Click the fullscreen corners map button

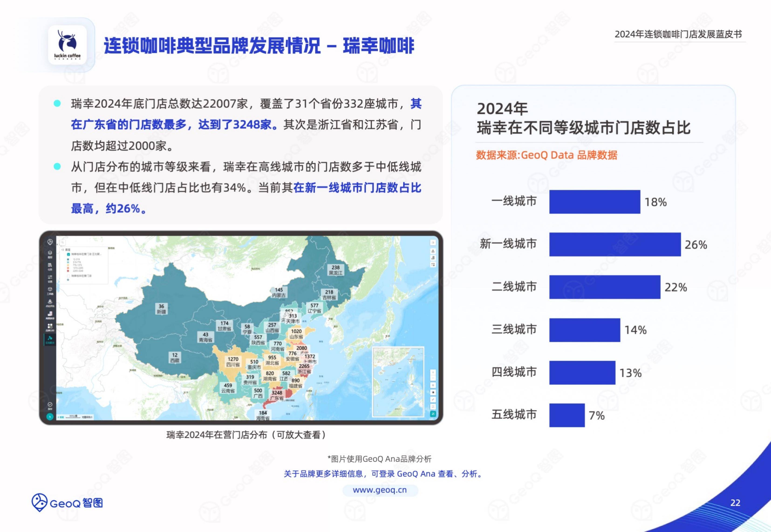tap(433, 407)
